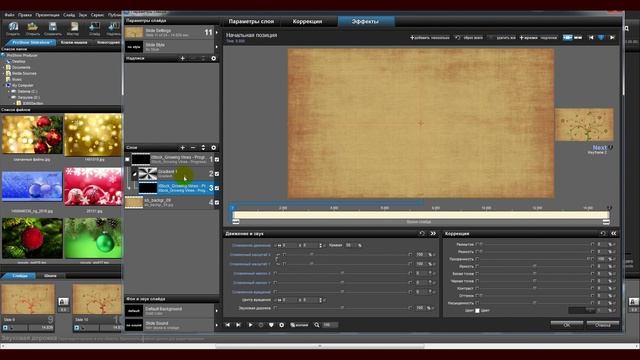The width and height of the screenshot is (640, 360).
Task: Copy motion forward with the double right arrows
Action: point(433,233)
